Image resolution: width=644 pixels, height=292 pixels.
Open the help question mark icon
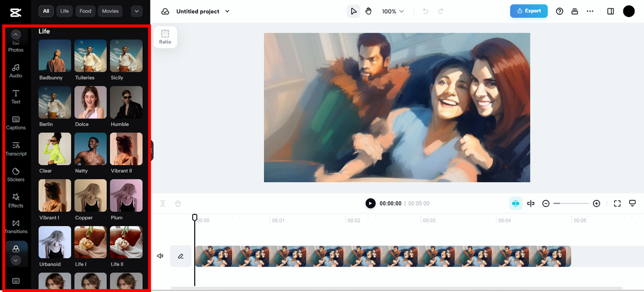click(559, 11)
